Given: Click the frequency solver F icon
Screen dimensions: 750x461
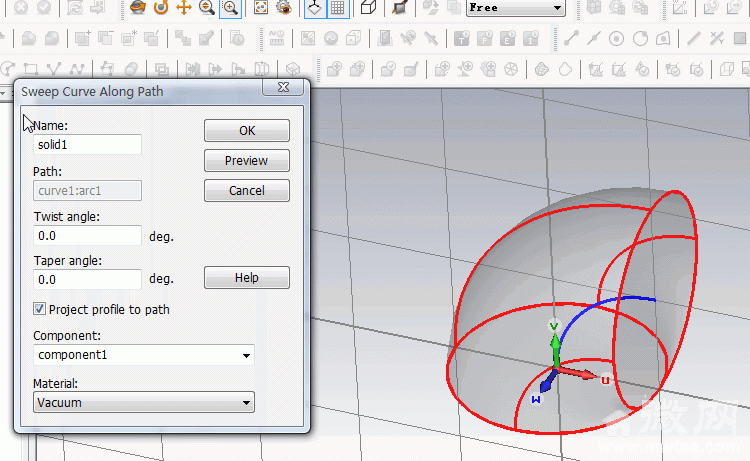Looking at the screenshot, I should pos(485,38).
